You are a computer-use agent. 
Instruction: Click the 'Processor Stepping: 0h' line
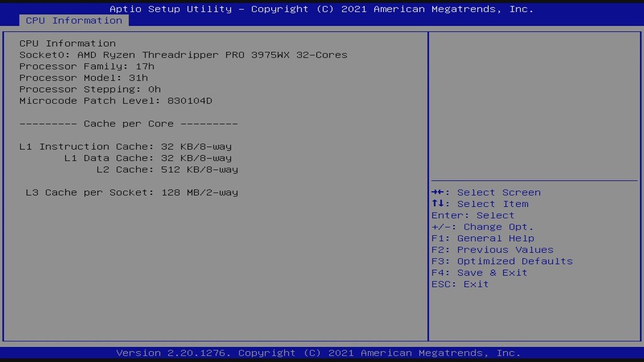pos(90,89)
